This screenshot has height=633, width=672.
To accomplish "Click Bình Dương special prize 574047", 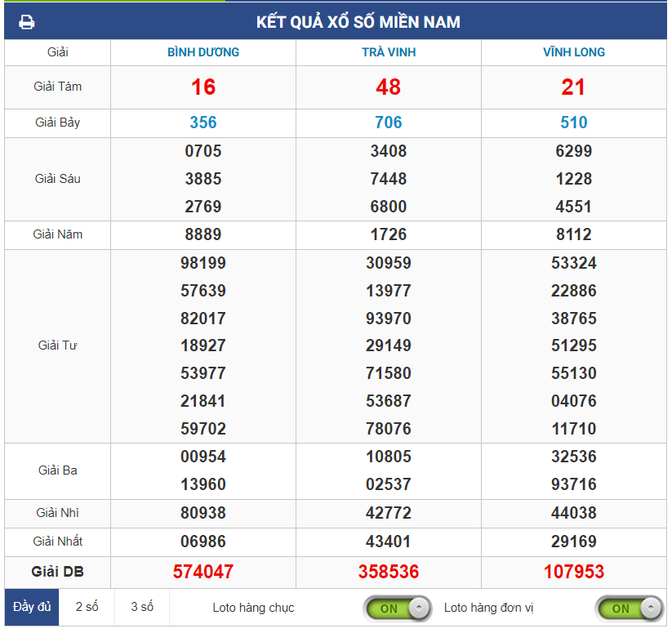I will [203, 572].
